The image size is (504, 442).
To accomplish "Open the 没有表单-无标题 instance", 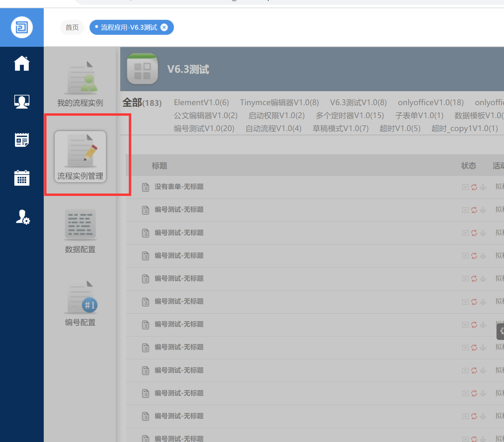I will tap(179, 187).
